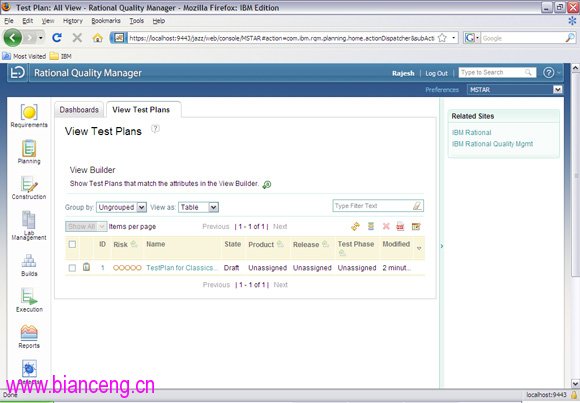Click the View Builder magnifier icon
Screen dimensions: 580x403
267,184
